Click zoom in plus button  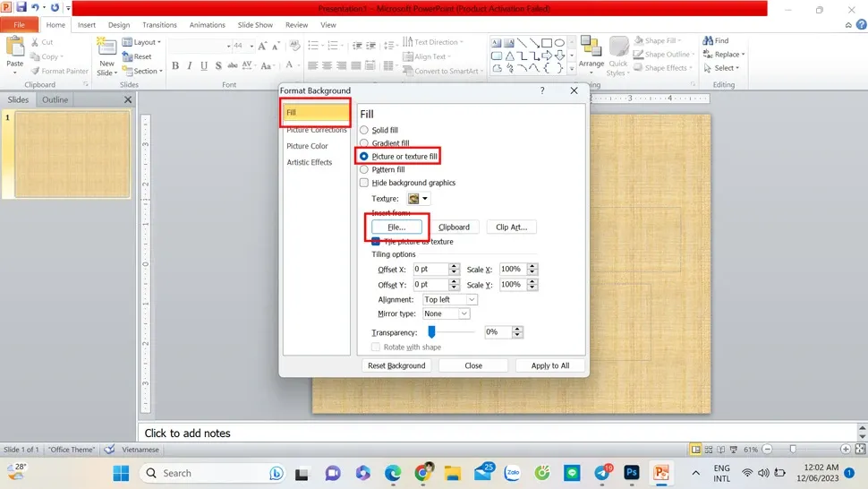[x=846, y=449]
